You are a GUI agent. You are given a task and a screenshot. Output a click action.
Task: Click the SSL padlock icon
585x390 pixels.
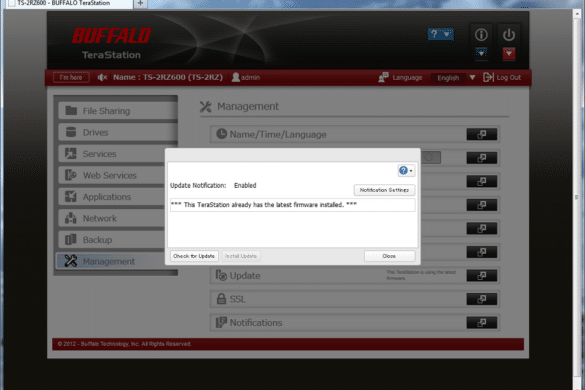point(221,299)
